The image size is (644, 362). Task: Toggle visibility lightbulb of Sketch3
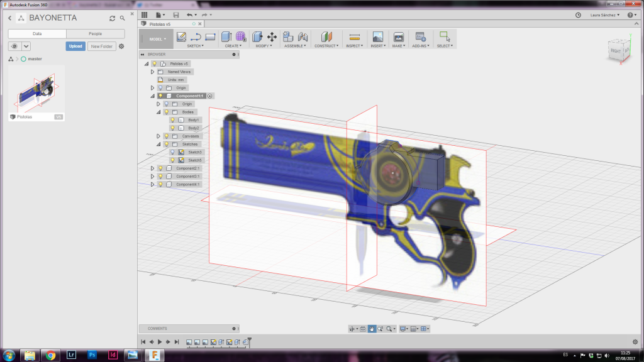[x=173, y=152]
